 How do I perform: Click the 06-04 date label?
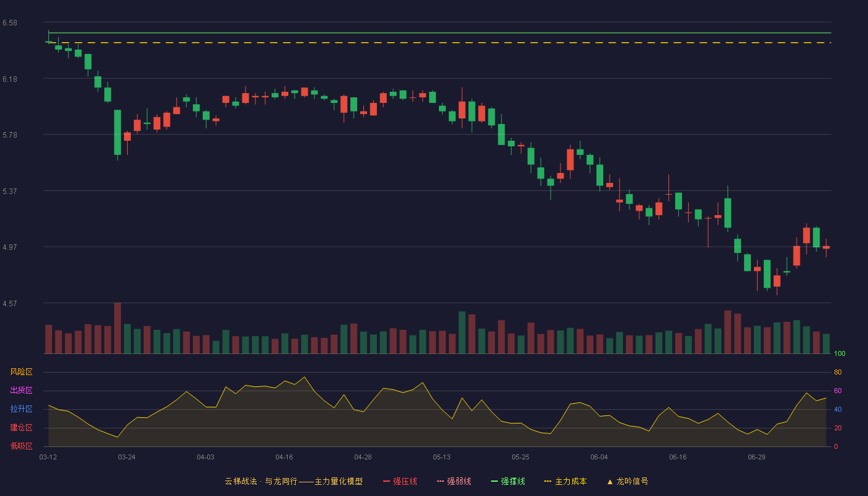599,457
